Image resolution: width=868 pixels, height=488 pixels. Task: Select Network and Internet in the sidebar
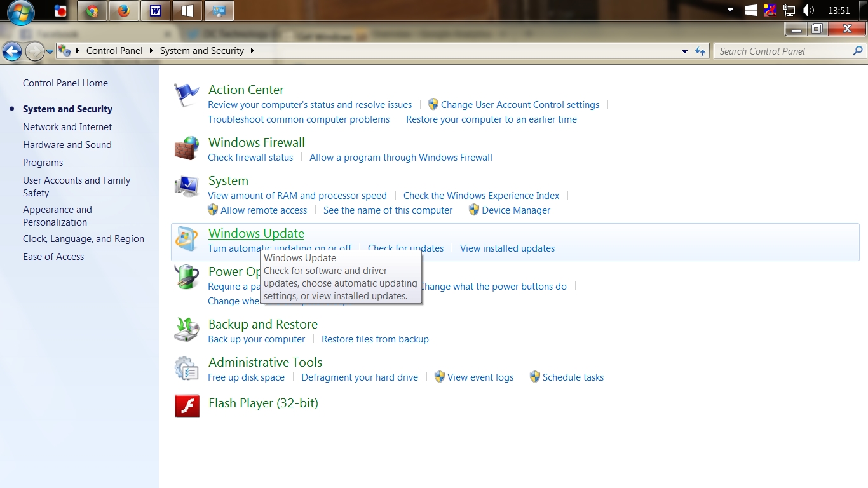[x=67, y=126]
